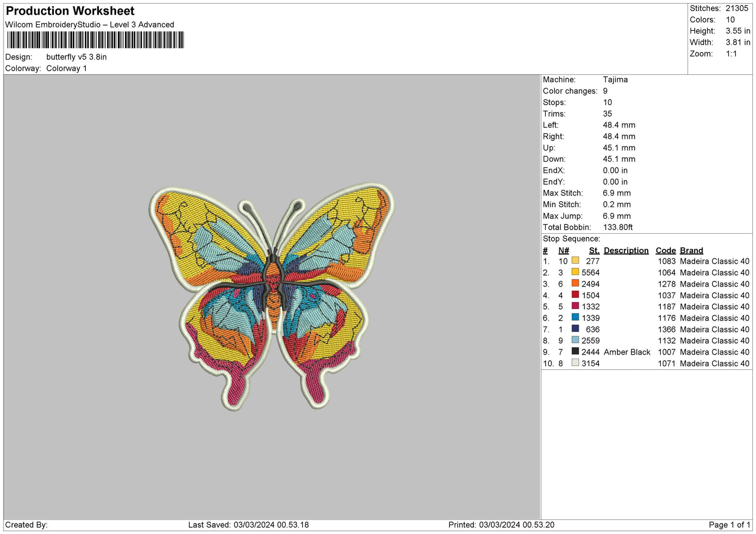This screenshot has width=756, height=534.
Task: Click the 'N#' column header
Action: tap(563, 251)
